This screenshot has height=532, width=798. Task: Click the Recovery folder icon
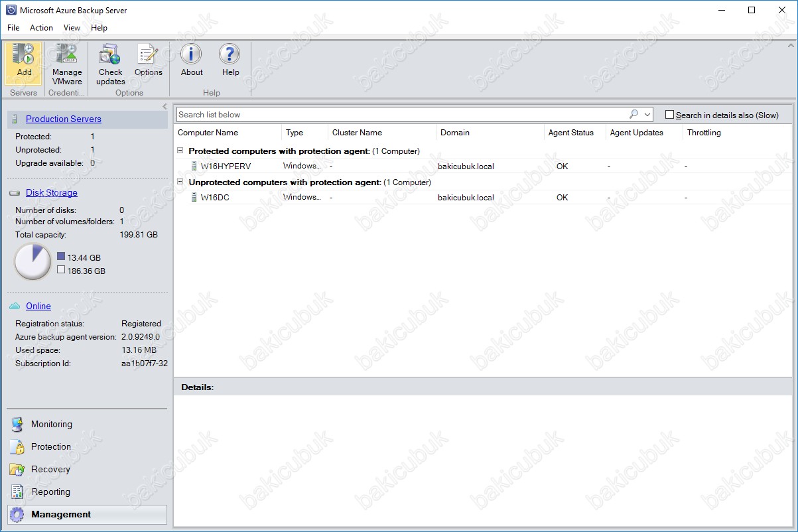(x=17, y=470)
